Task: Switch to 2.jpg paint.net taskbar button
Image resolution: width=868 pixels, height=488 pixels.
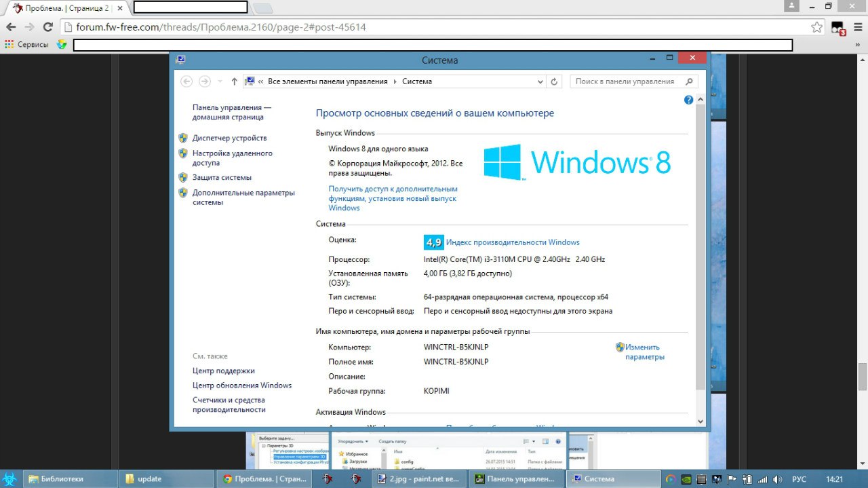Action: point(420,478)
